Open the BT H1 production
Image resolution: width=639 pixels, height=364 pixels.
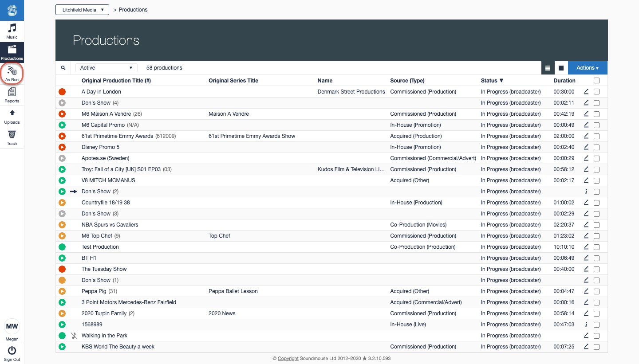pyautogui.click(x=89, y=258)
